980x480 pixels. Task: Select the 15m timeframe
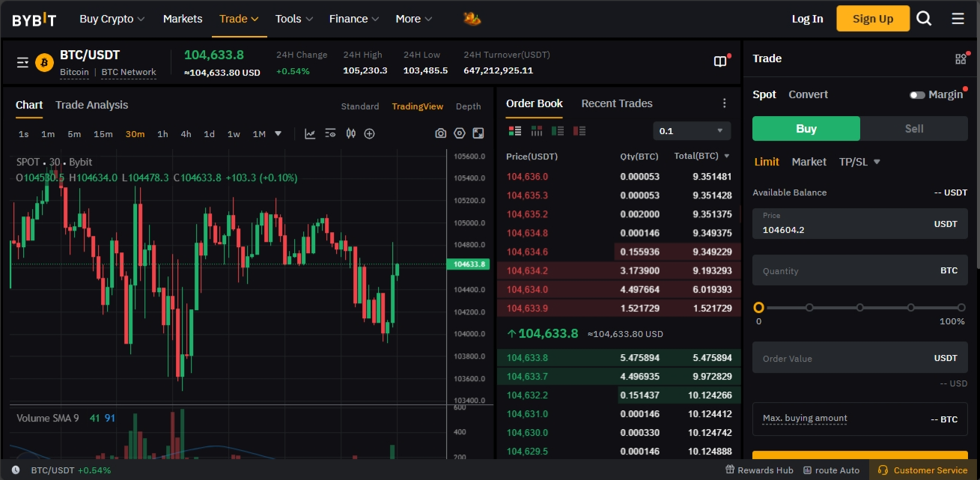pyautogui.click(x=103, y=134)
